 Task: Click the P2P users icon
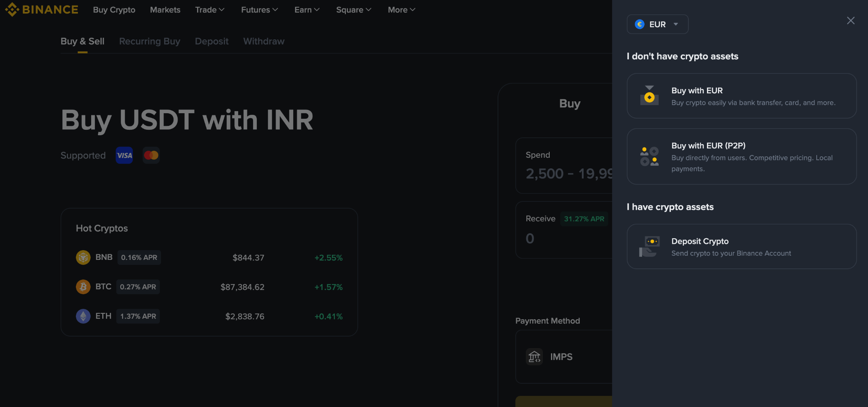coord(649,156)
